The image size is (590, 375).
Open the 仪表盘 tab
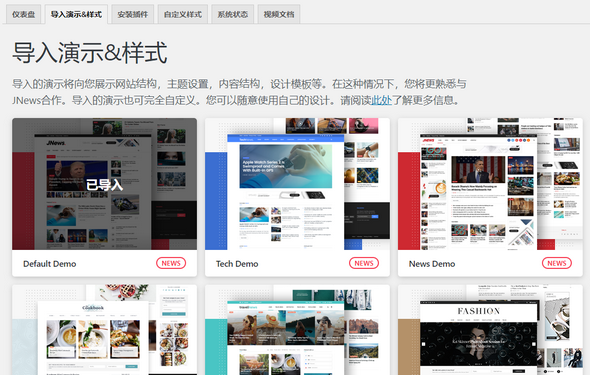[x=23, y=14]
